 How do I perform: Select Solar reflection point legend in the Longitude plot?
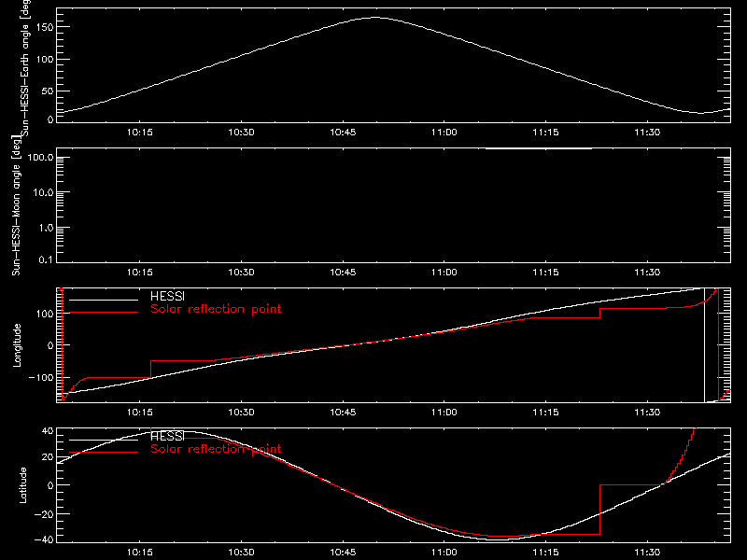click(216, 309)
